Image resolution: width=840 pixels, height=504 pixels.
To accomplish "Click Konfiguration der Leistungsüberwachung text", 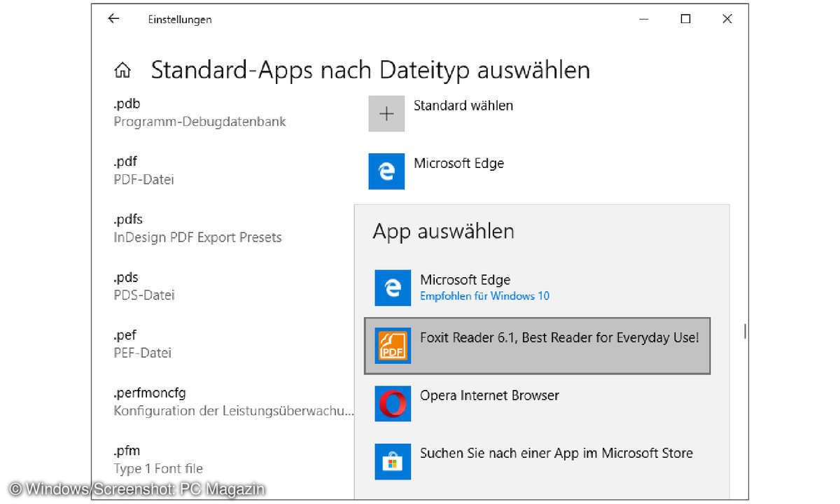I will pos(234,411).
